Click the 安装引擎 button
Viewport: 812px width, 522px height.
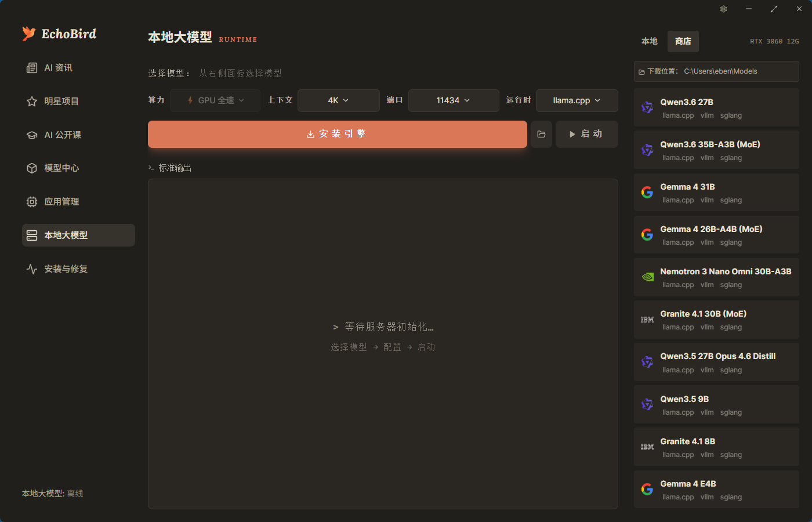(x=338, y=134)
